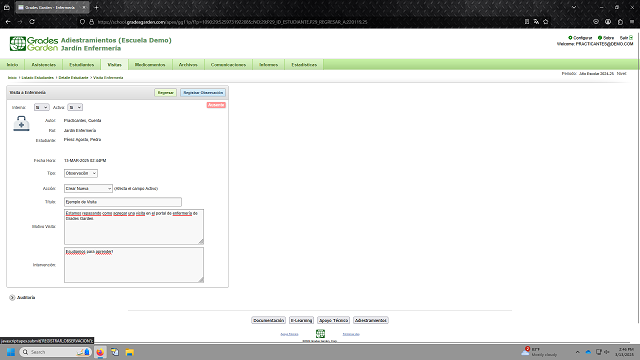Screen dimensions: 640x360
Task: Open the Windows Start menu
Action: pos(11,352)
